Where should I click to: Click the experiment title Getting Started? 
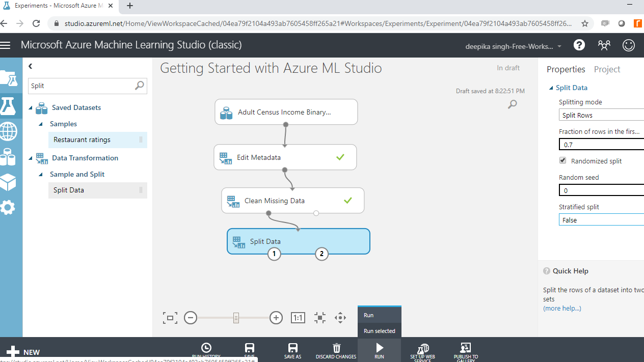click(x=271, y=68)
